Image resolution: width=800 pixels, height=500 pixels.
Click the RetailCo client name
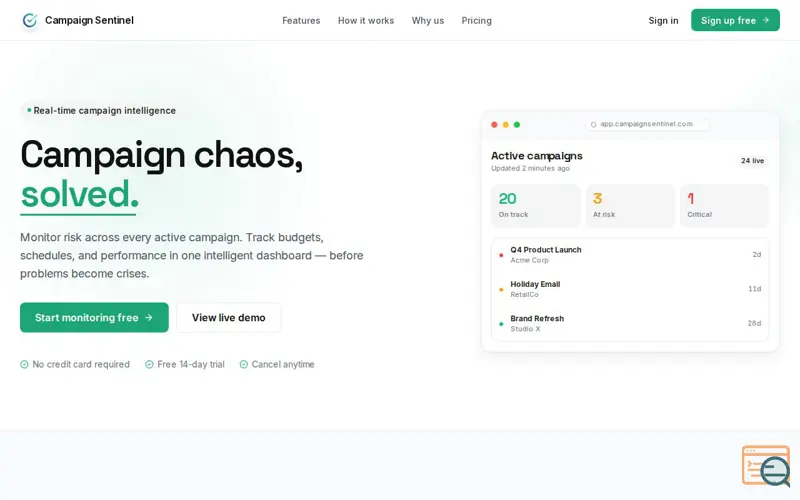524,294
